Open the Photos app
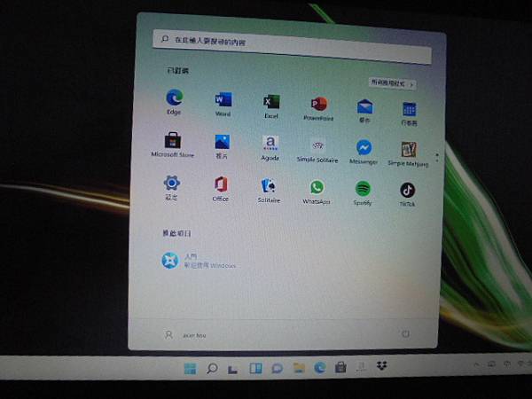The height and width of the screenshot is (399, 532). pos(222,146)
